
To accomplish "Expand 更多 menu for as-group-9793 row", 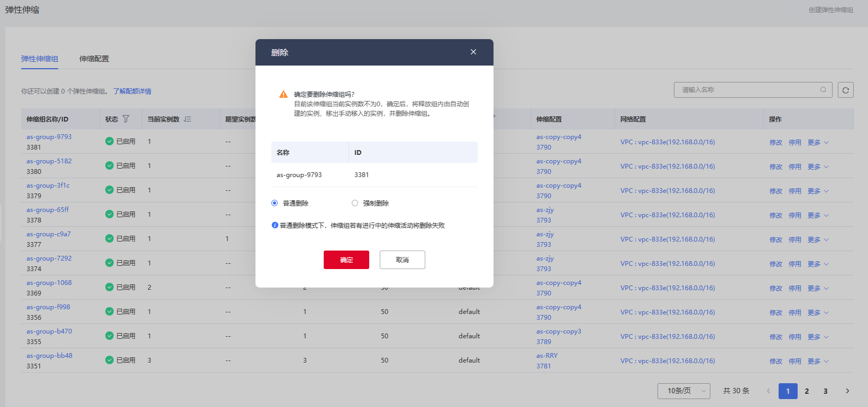I will tap(818, 142).
